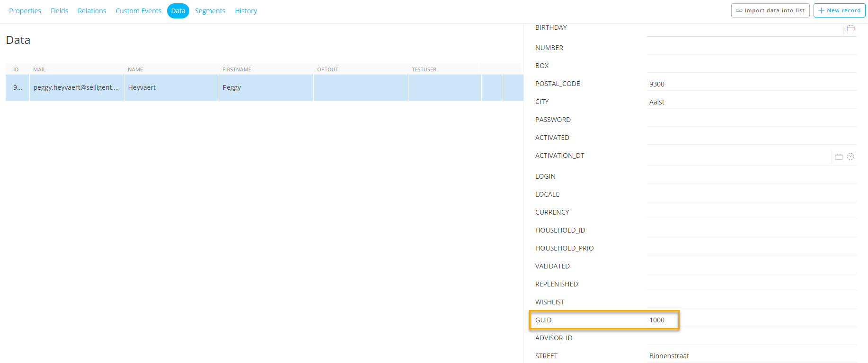Click the empty LOCALE input field

[x=751, y=194]
